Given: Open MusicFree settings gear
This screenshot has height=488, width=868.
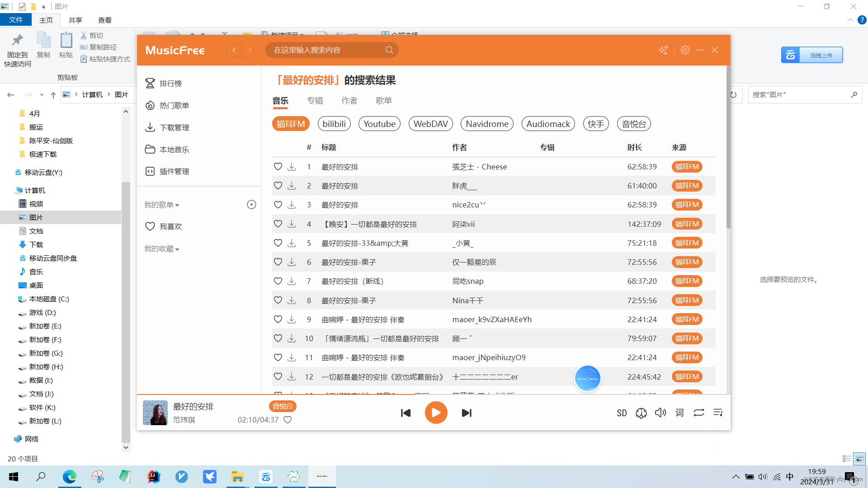Looking at the screenshot, I should (685, 50).
